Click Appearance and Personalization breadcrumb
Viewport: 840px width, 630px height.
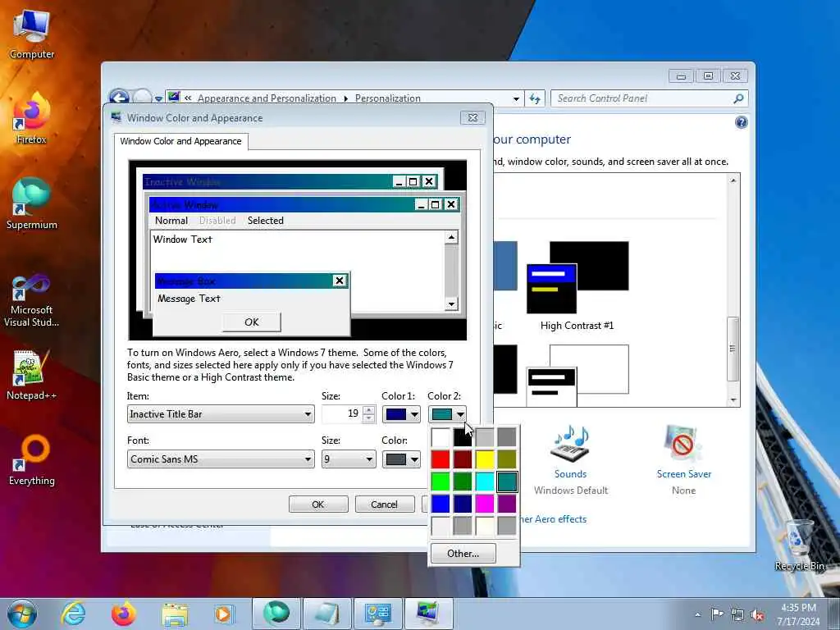click(x=267, y=98)
